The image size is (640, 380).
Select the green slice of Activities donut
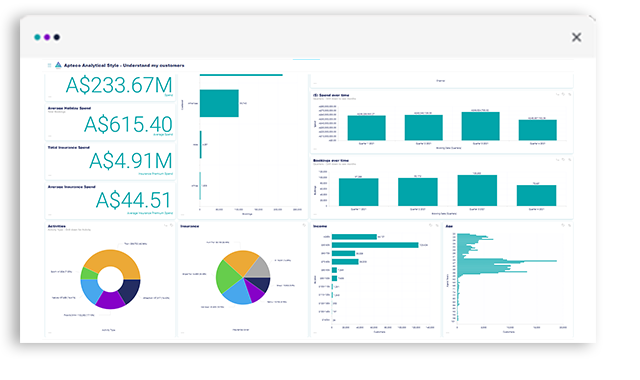tap(89, 274)
